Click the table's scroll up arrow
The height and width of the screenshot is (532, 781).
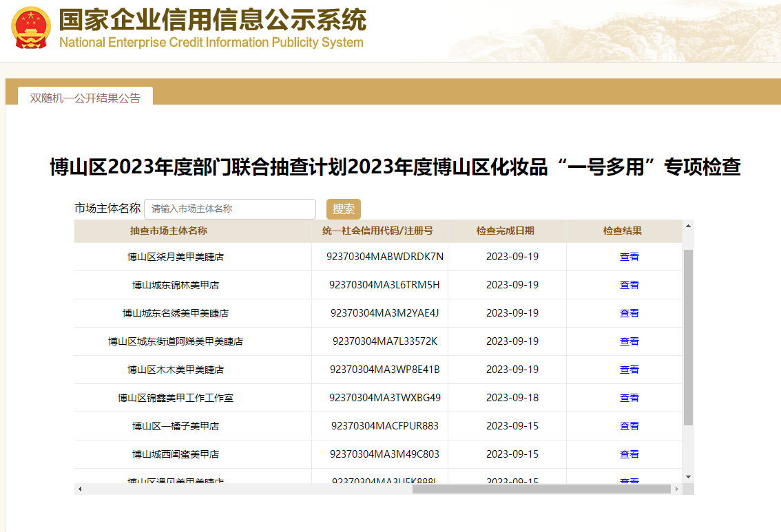click(x=688, y=226)
